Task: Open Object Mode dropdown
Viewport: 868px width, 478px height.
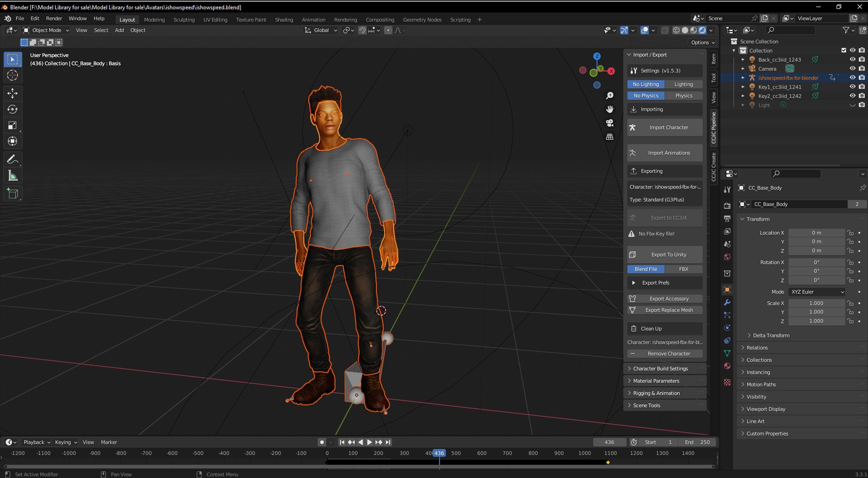Action: click(x=46, y=30)
